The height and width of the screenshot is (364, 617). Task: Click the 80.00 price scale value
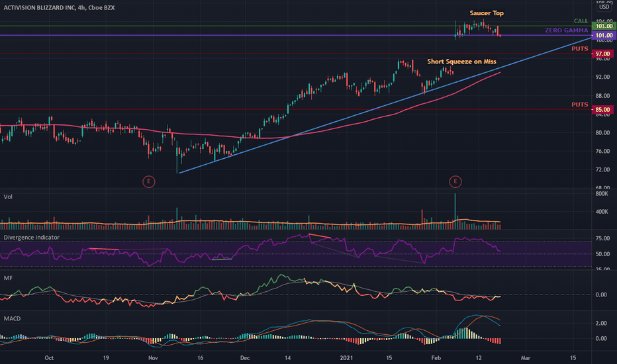[603, 132]
